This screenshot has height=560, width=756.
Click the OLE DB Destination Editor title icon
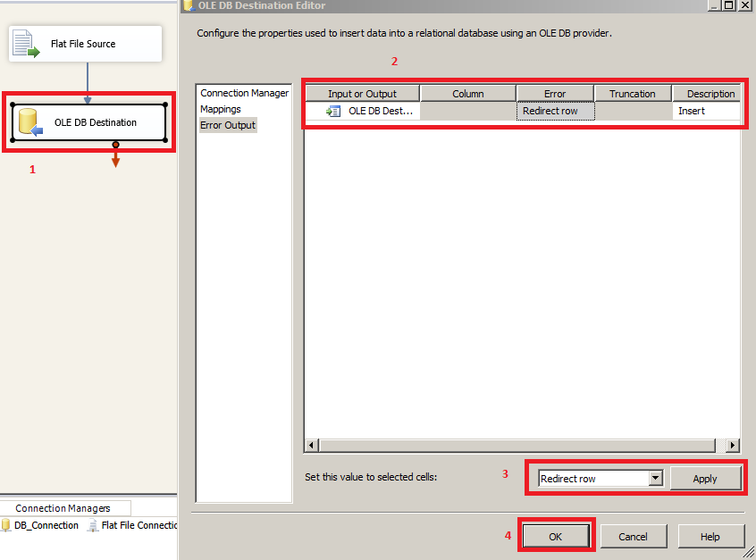point(188,6)
